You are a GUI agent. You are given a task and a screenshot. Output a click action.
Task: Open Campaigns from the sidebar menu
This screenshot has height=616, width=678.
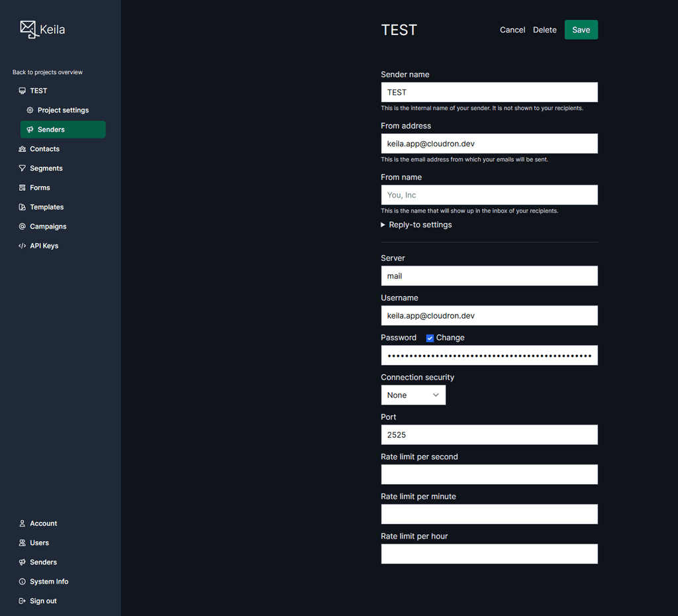(x=48, y=227)
